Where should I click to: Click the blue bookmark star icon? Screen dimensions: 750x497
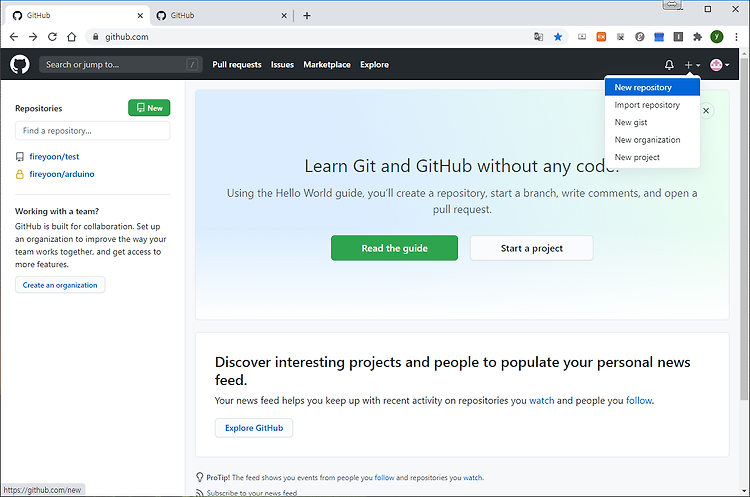(558, 37)
